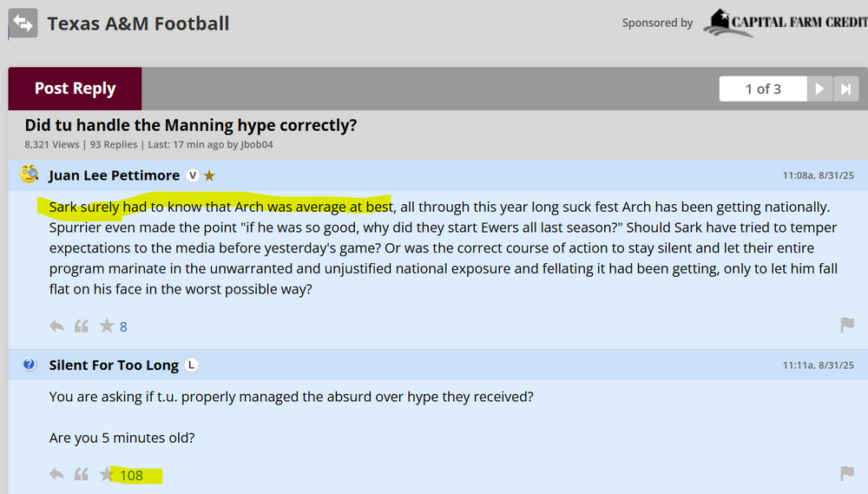The image size is (868, 494).
Task: Jump to the last page of the thread
Action: pyautogui.click(x=844, y=89)
